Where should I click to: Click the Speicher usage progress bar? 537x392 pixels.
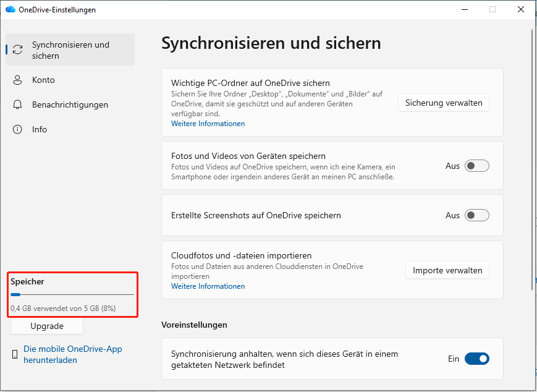[x=72, y=294]
